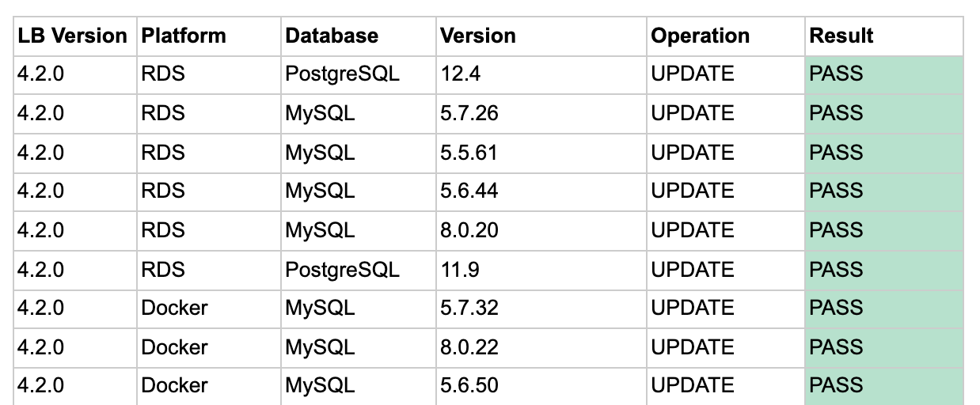Click the green PASS cell for PostgreSQL 12.4

click(x=884, y=75)
